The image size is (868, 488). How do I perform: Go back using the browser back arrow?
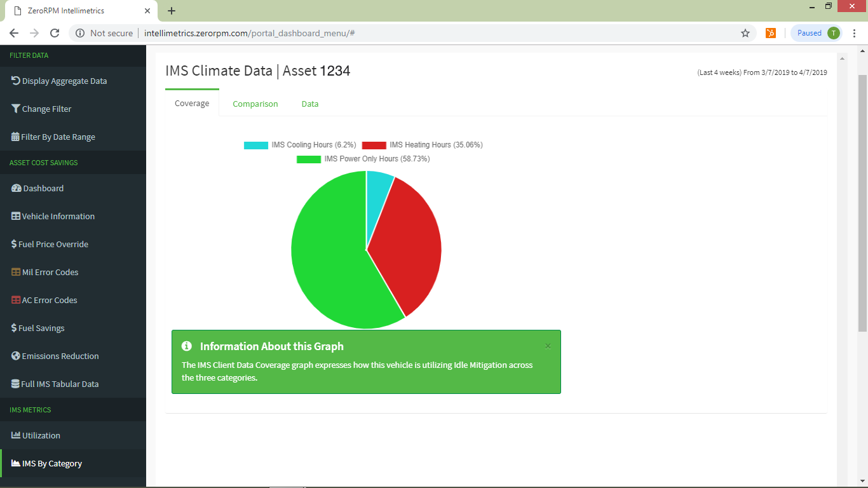coord(14,33)
